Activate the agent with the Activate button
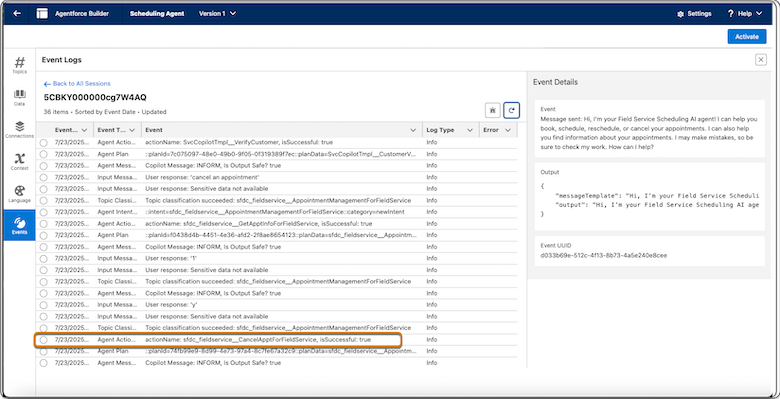 click(x=747, y=36)
